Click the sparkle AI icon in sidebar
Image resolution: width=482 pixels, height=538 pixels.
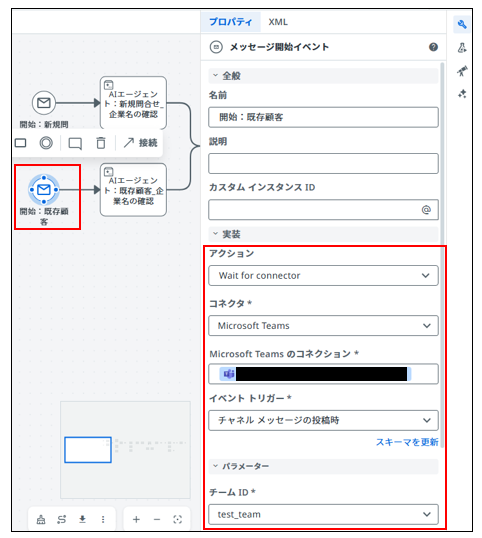pos(462,94)
